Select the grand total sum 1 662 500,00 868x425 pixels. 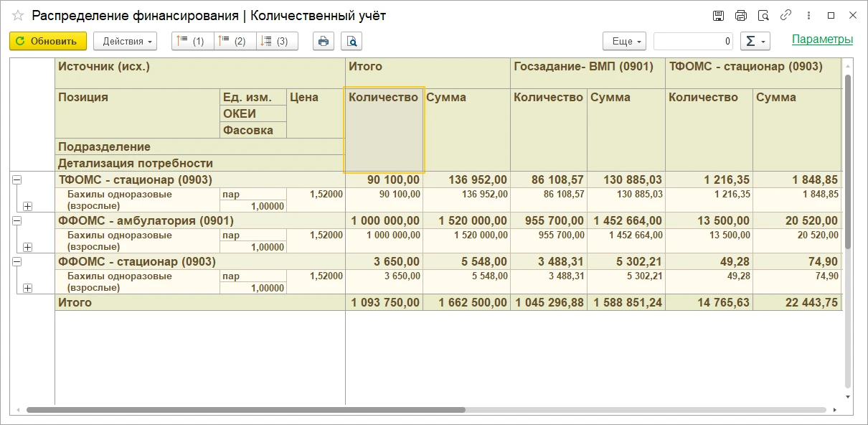coord(466,303)
